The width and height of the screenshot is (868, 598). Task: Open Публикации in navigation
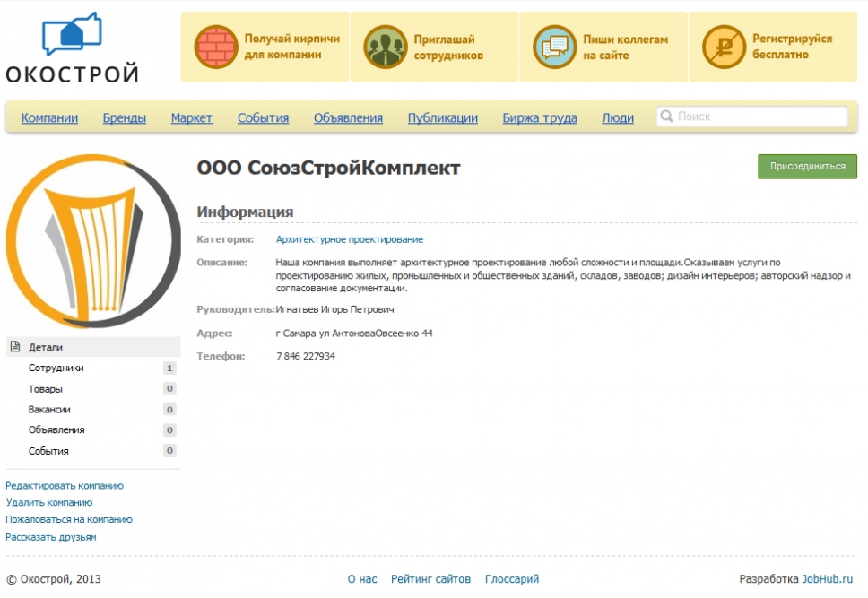[x=443, y=117]
